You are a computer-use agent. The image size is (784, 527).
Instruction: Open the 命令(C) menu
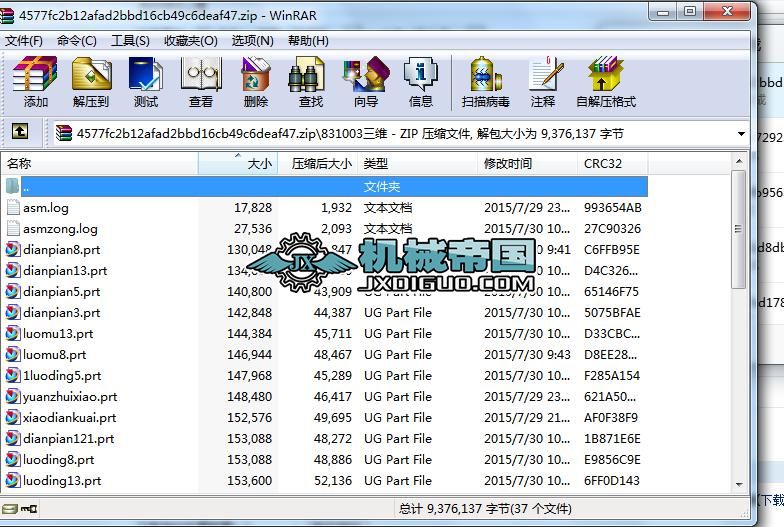pos(76,40)
